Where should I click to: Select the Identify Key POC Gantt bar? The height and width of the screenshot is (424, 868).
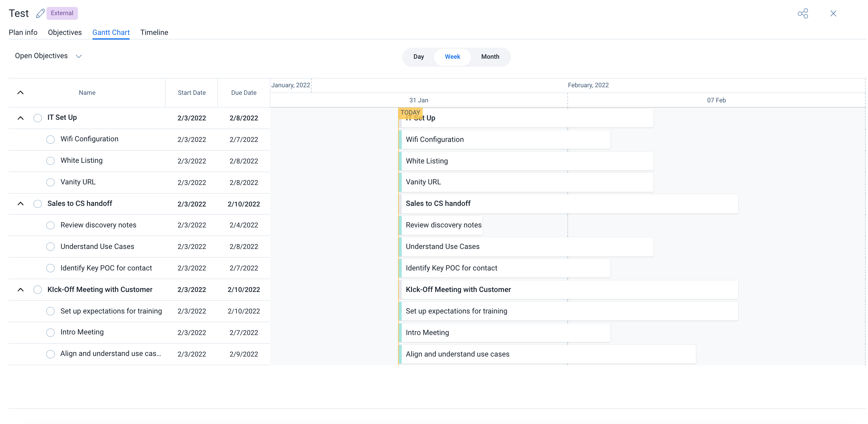tap(504, 268)
